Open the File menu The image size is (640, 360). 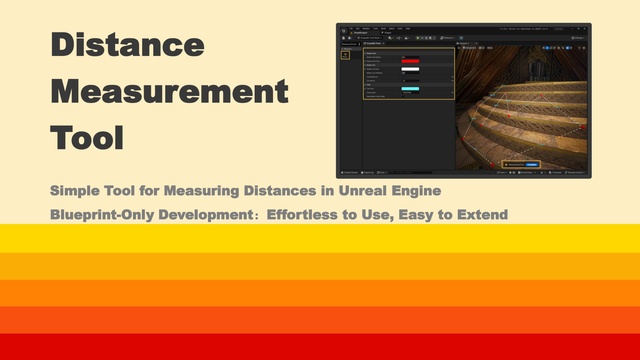click(x=351, y=29)
